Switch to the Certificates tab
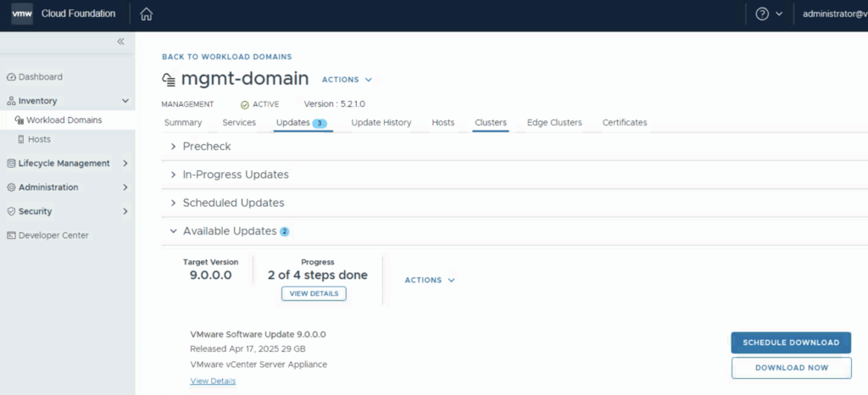868x395 pixels. tap(624, 123)
